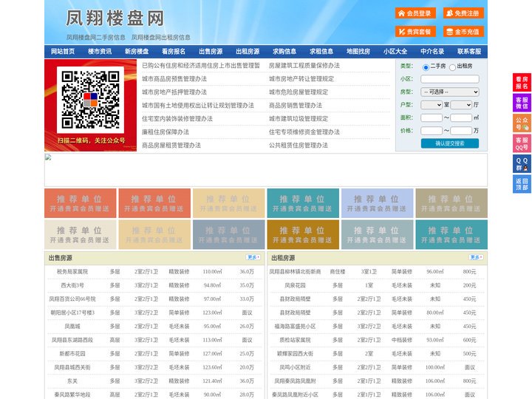Image resolution: width=532 pixels, height=399 pixels.
Task: Open the 户型 厅 hall count dropdown
Action: coord(461,105)
